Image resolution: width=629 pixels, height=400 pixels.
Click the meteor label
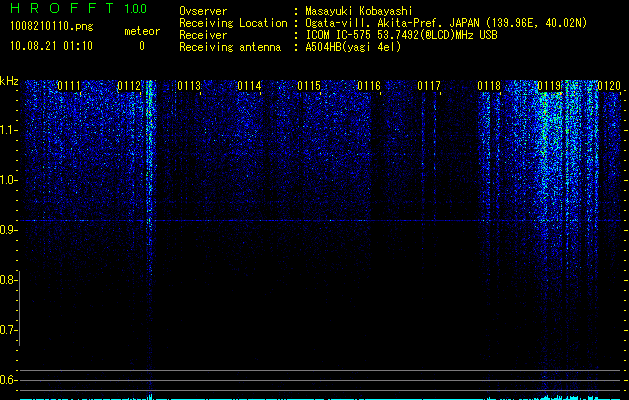click(x=142, y=31)
